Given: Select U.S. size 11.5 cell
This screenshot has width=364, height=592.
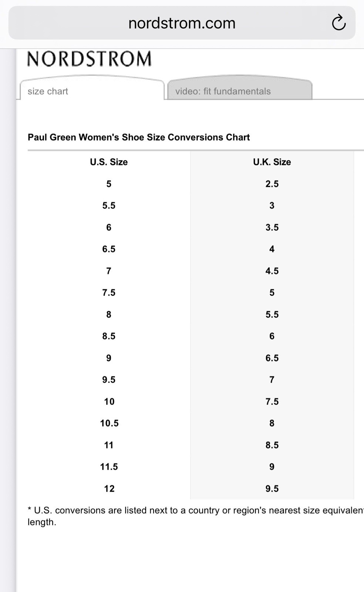Looking at the screenshot, I should click(109, 467).
